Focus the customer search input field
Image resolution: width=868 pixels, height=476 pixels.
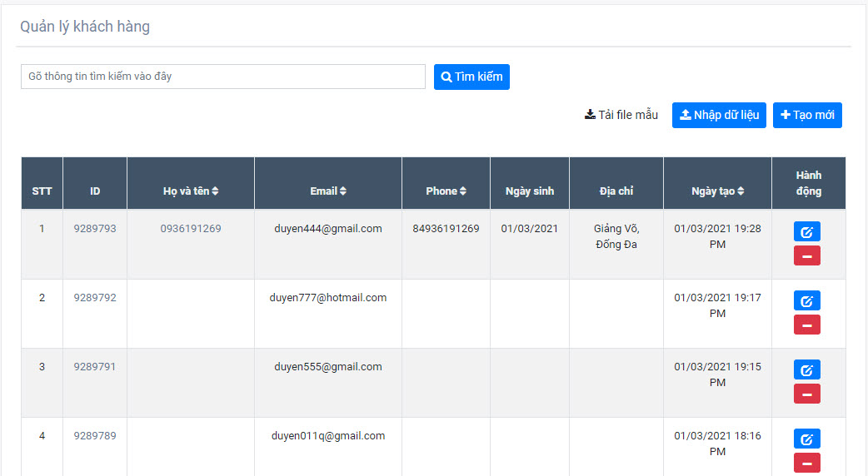[223, 77]
